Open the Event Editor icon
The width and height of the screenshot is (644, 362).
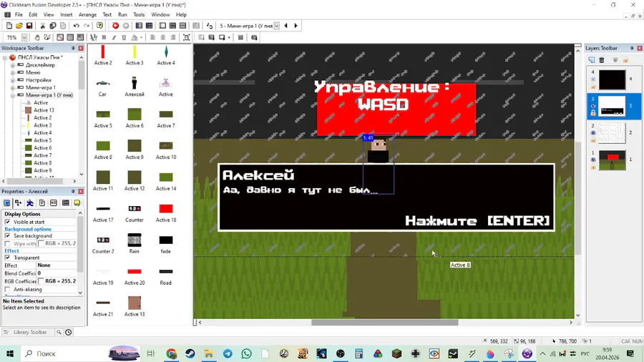[173, 26]
